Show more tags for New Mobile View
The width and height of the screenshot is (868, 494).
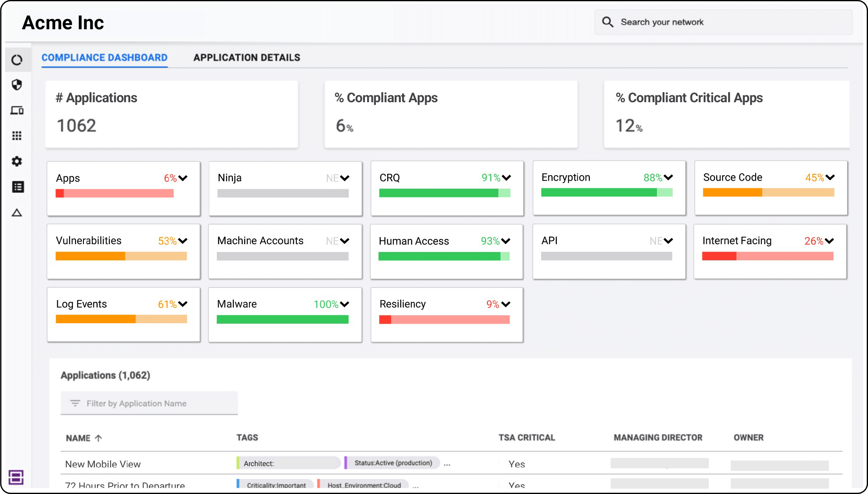[x=447, y=465]
